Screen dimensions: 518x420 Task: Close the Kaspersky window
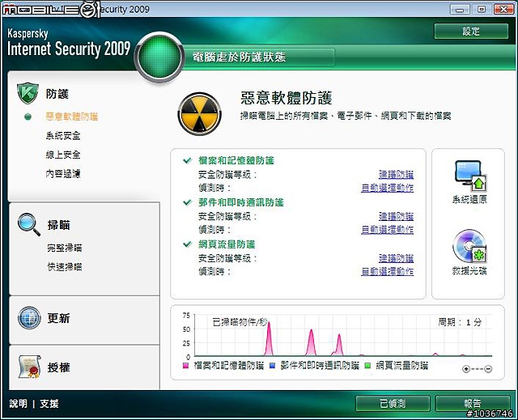pyautogui.click(x=503, y=9)
